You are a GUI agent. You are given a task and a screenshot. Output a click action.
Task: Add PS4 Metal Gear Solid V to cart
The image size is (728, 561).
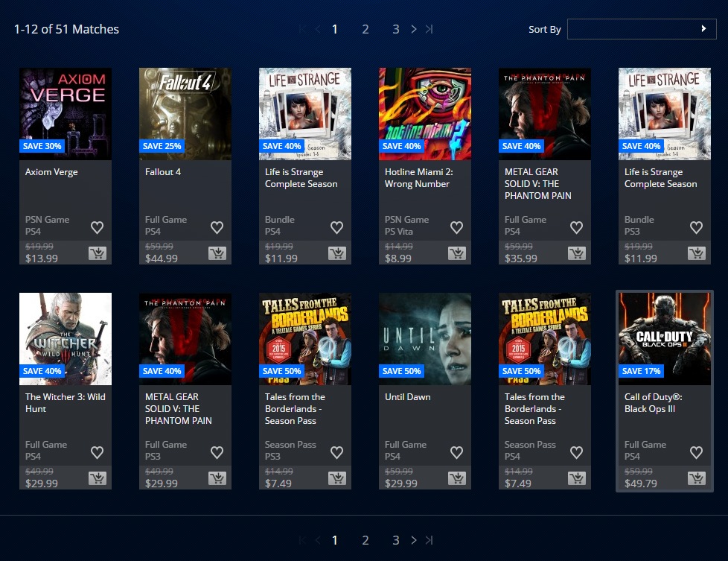(x=576, y=253)
